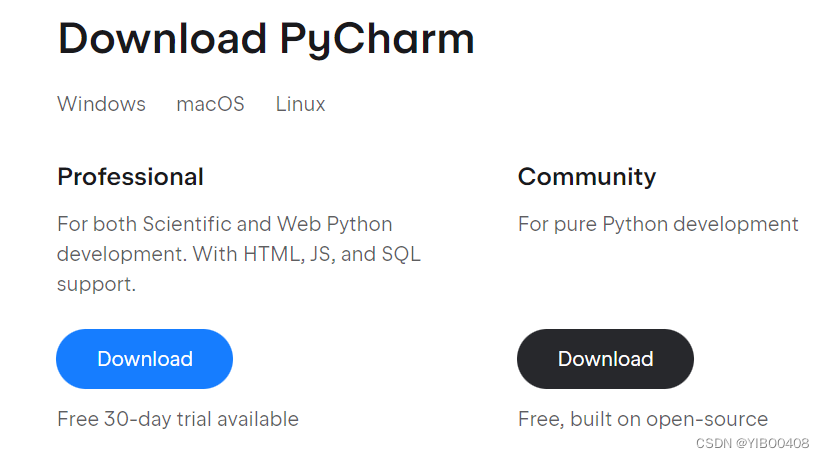Select the macOS tab

pyautogui.click(x=210, y=104)
